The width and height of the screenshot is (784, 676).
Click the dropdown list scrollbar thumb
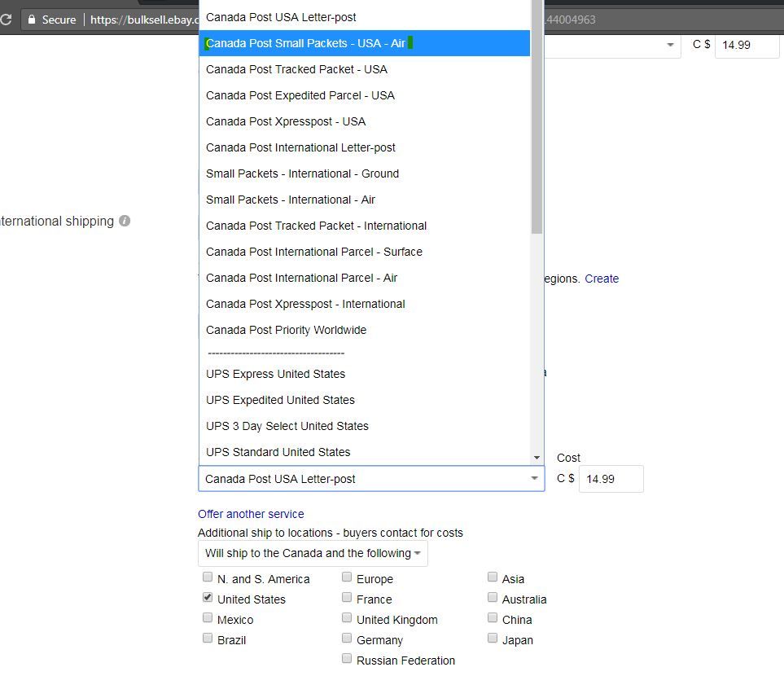coord(537,116)
